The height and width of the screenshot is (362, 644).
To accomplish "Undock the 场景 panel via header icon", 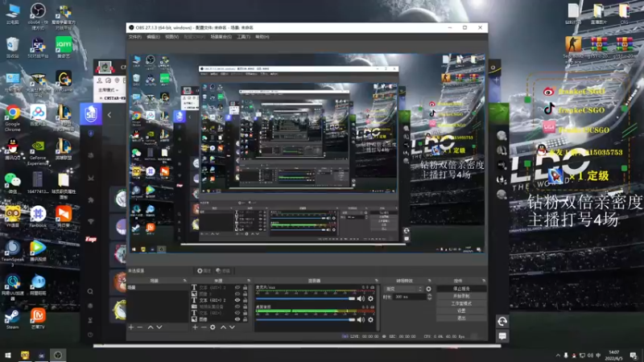I will pyautogui.click(x=184, y=281).
